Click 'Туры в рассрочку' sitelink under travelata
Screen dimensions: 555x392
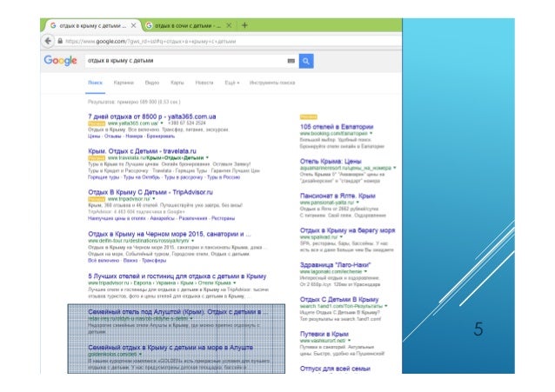(x=184, y=177)
